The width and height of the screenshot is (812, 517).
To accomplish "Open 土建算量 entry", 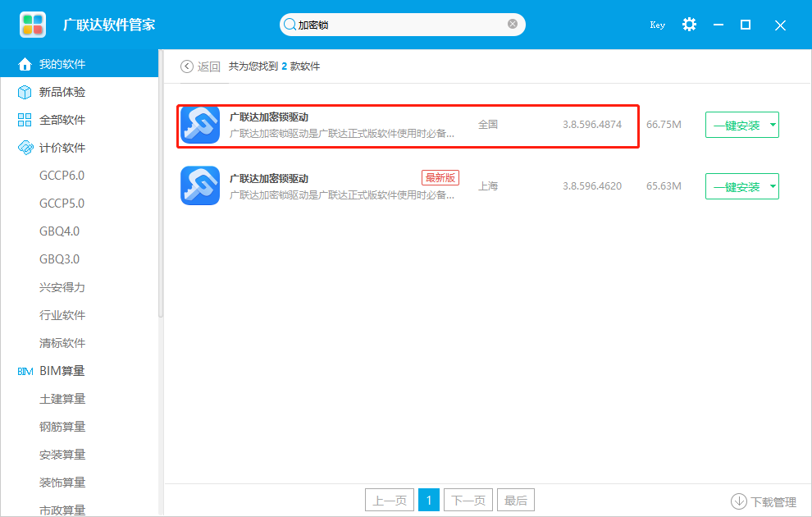I will [x=62, y=399].
